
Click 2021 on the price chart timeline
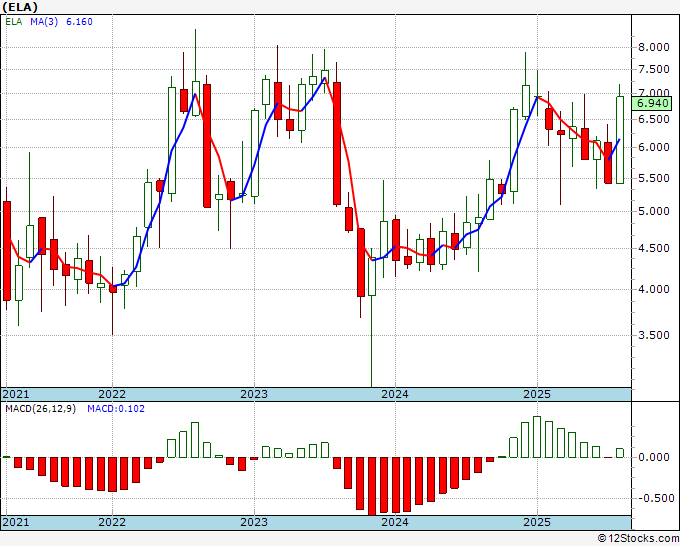[x=16, y=394]
